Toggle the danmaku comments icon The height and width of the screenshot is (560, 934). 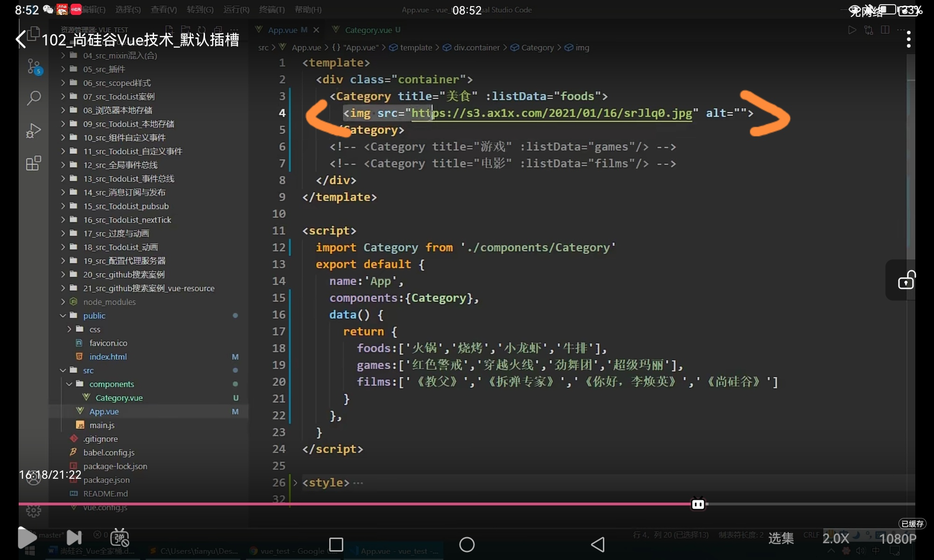point(120,538)
